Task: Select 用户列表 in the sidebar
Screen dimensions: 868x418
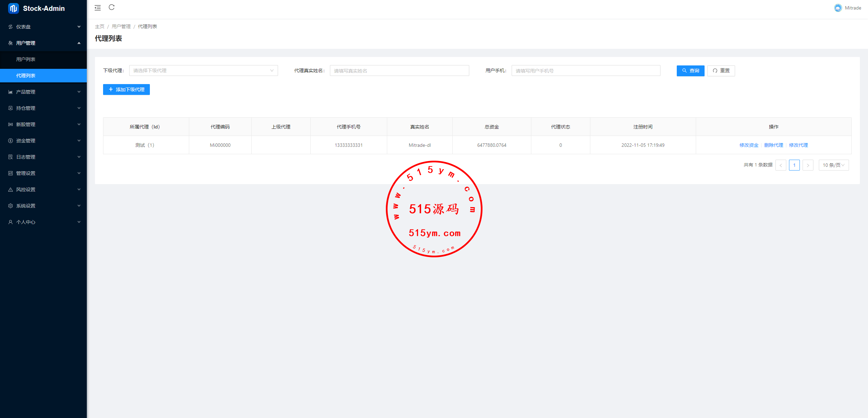Action: pyautogui.click(x=26, y=59)
